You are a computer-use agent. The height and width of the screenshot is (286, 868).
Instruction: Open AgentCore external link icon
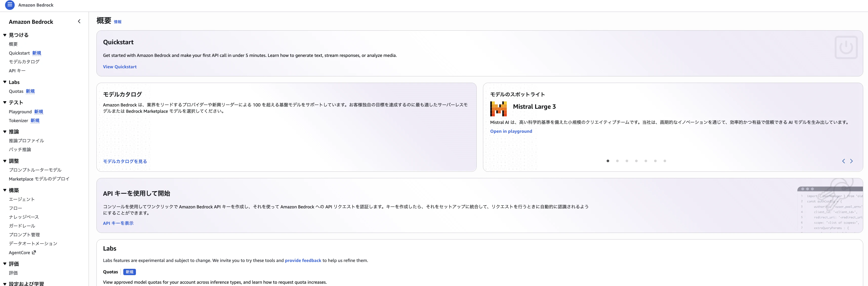[34, 252]
